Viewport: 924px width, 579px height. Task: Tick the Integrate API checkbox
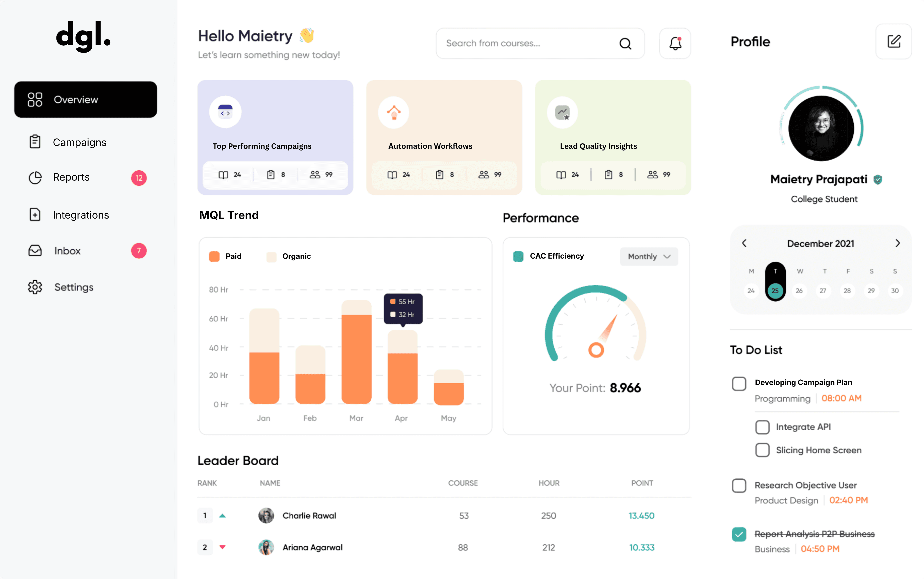click(762, 427)
